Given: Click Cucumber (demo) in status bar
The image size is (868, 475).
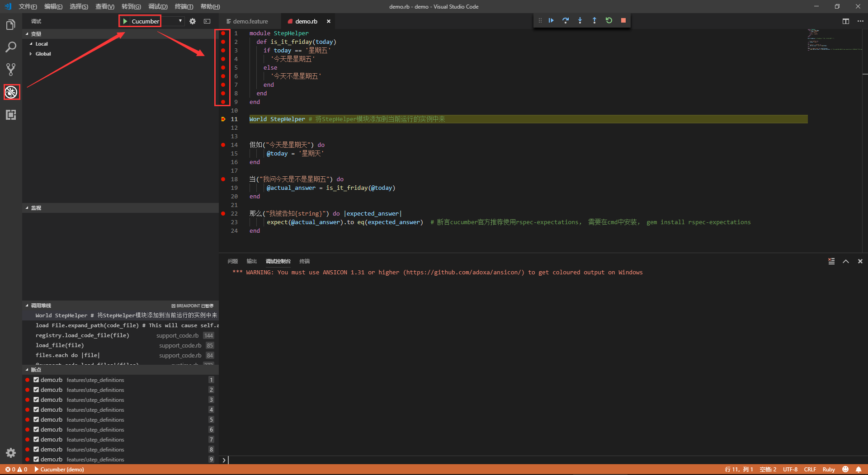Looking at the screenshot, I should point(59,470).
